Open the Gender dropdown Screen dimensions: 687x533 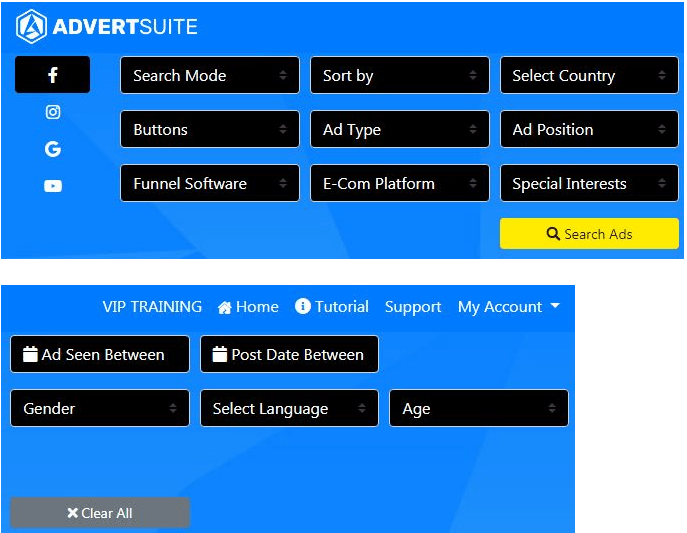pos(100,408)
